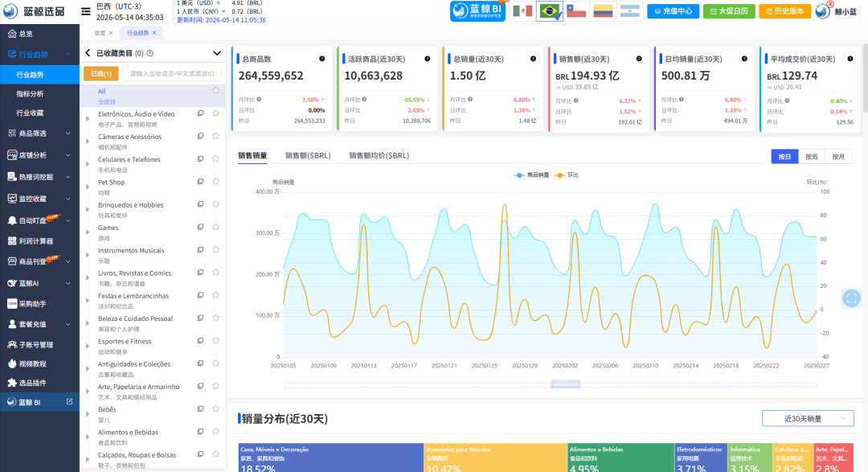The image size is (868, 472).
Task: Copy icon for Câmeras e Acessórios
Action: tap(200, 136)
